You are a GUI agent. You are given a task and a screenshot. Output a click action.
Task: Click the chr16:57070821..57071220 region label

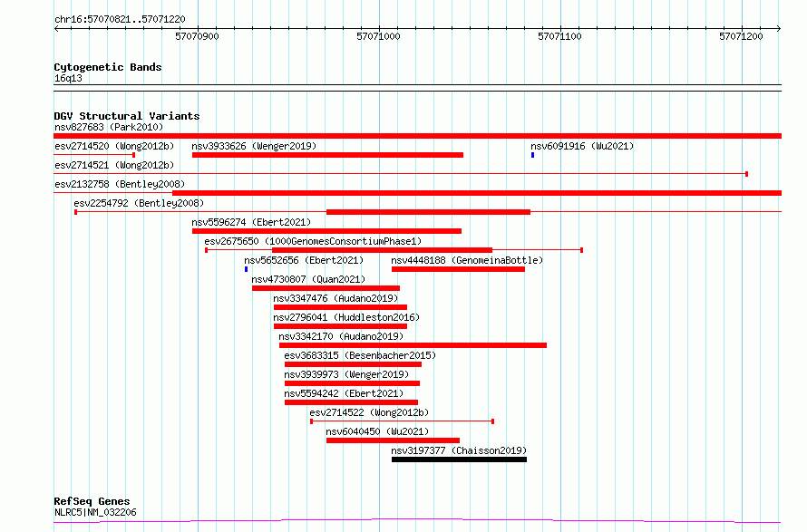tap(120, 20)
